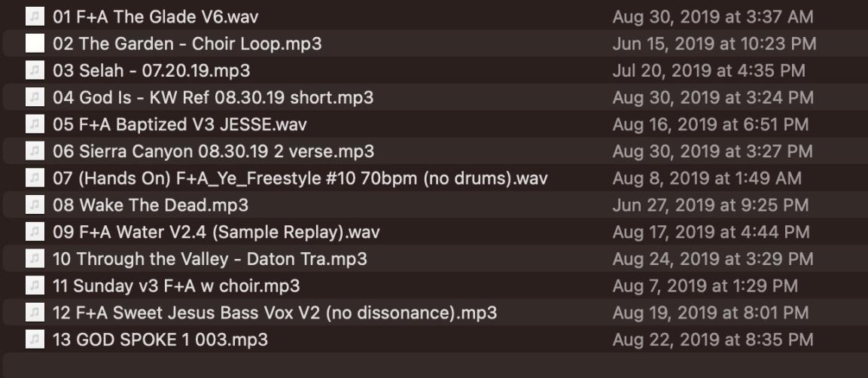Click the audio icon for Baptized V3 JESSE.wav

point(34,124)
